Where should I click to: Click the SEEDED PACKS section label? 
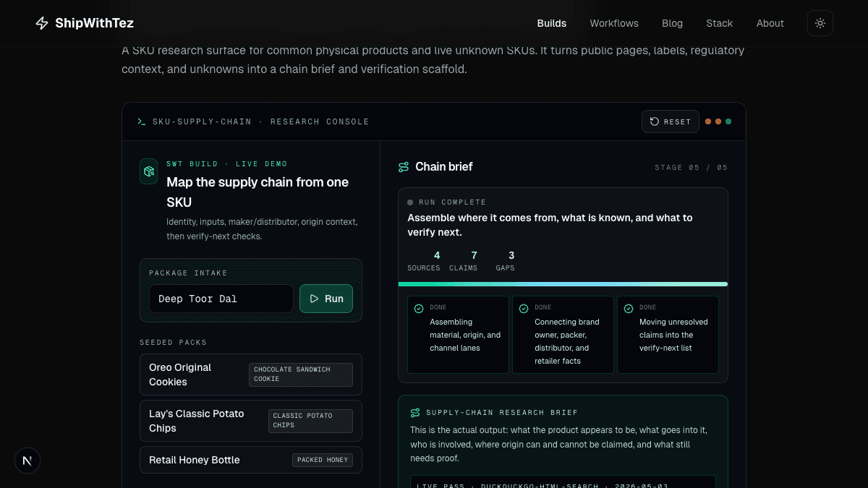(x=173, y=343)
